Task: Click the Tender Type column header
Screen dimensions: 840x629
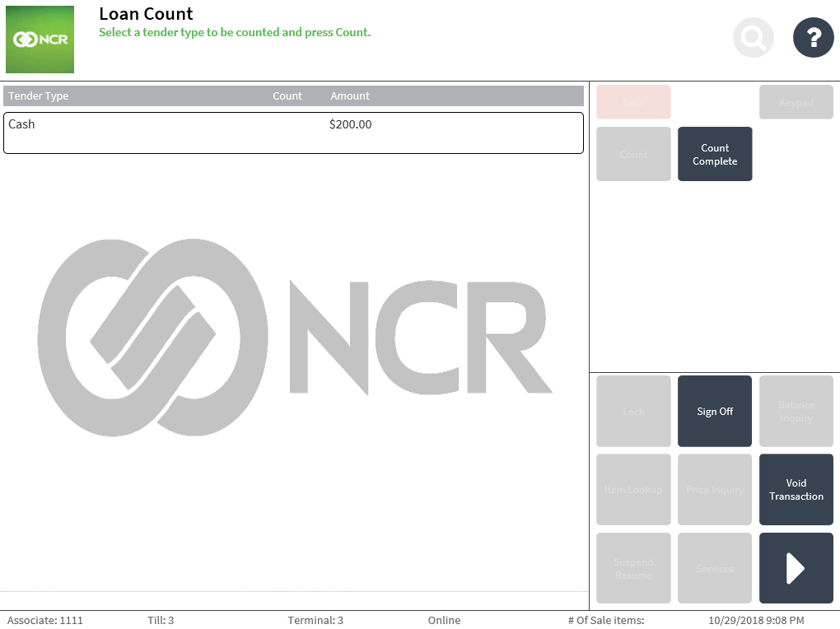Action: point(39,96)
